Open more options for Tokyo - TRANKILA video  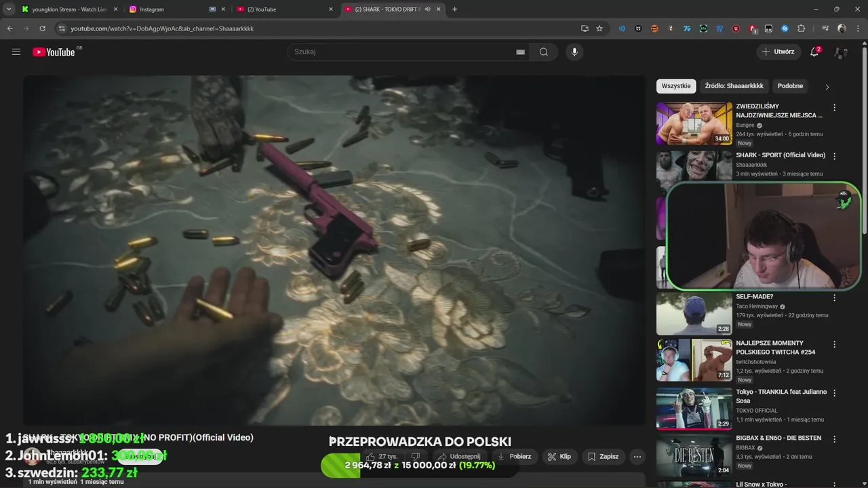[834, 393]
